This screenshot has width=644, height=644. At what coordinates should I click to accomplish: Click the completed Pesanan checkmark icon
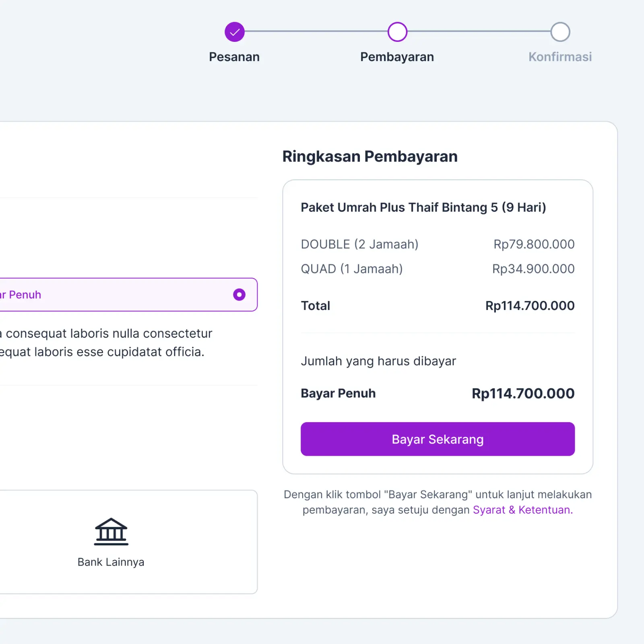(x=235, y=31)
